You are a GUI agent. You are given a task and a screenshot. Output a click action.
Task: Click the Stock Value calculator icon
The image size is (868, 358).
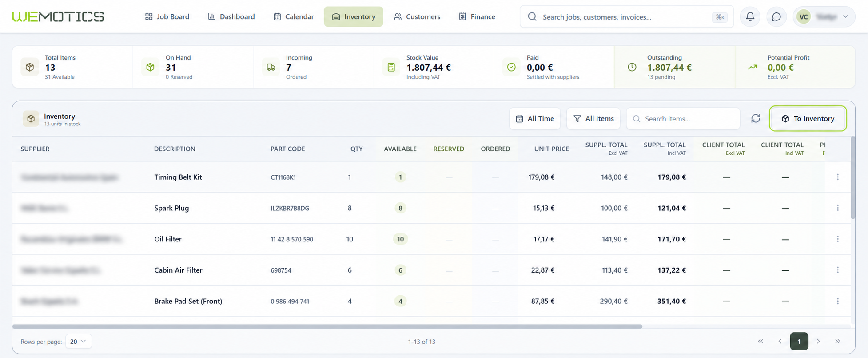tap(391, 67)
